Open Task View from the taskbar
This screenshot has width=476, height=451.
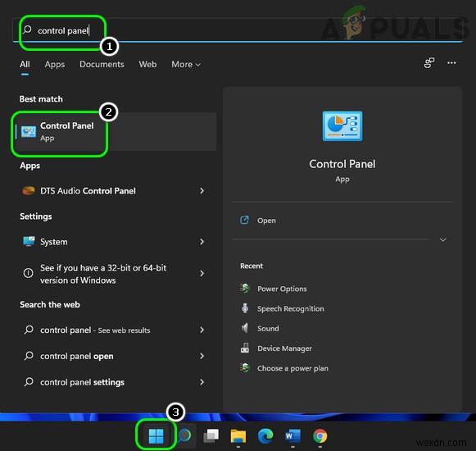pyautogui.click(x=211, y=435)
